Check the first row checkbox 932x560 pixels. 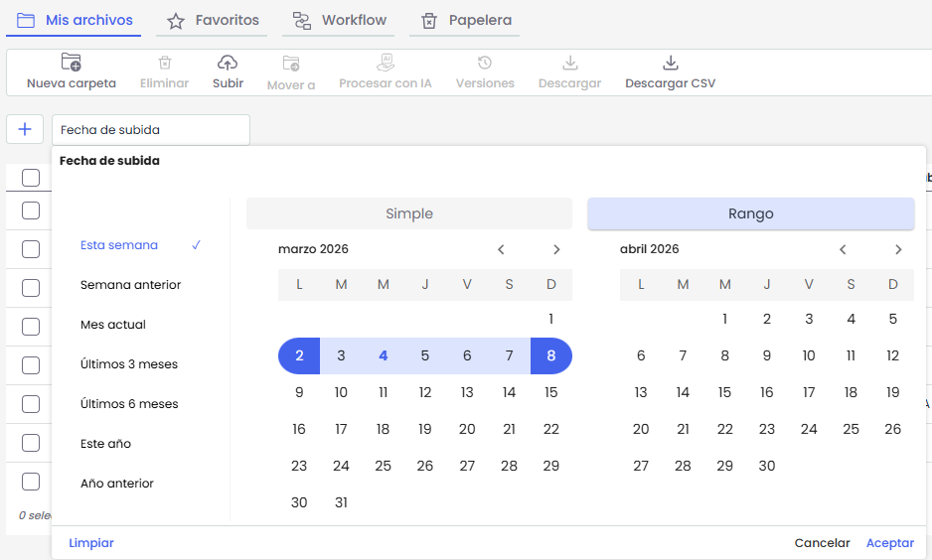click(31, 210)
